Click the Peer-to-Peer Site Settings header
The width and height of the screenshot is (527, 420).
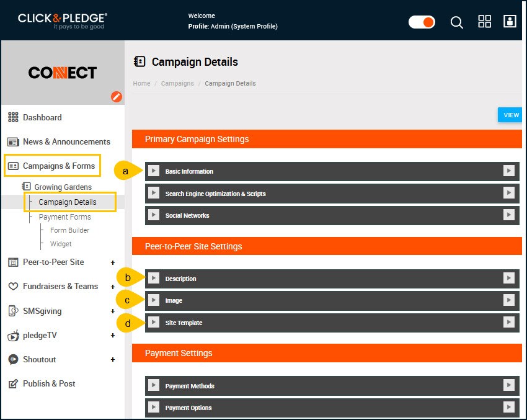click(327, 246)
